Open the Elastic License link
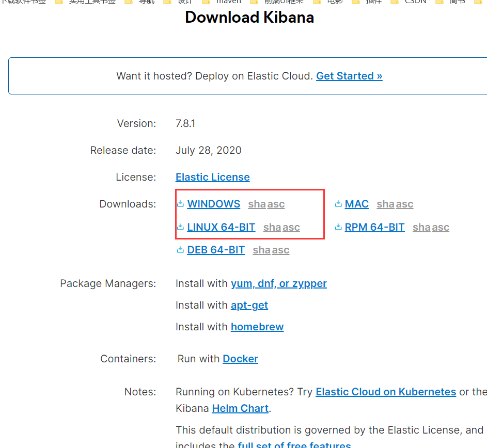 click(212, 177)
